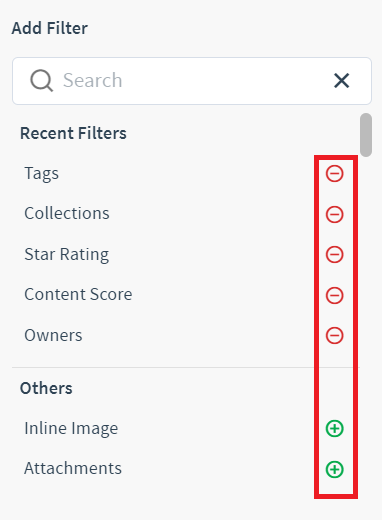Choose the Collections filter entry
The width and height of the screenshot is (383, 520).
click(67, 213)
